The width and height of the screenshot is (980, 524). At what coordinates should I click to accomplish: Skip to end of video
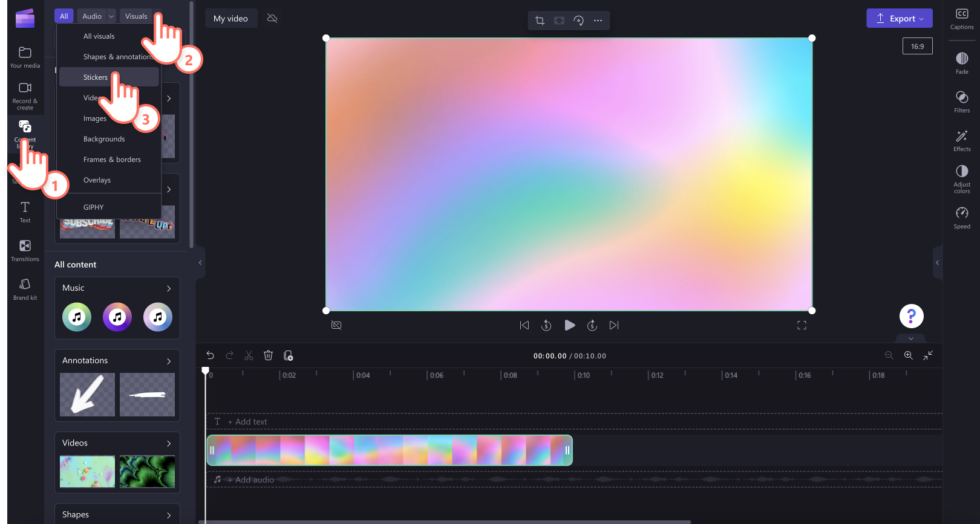614,325
